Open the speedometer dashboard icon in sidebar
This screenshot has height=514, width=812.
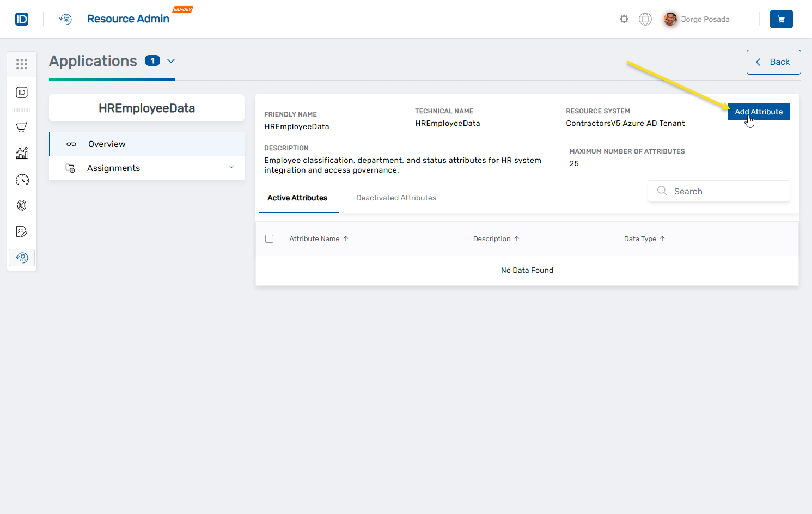click(x=22, y=180)
